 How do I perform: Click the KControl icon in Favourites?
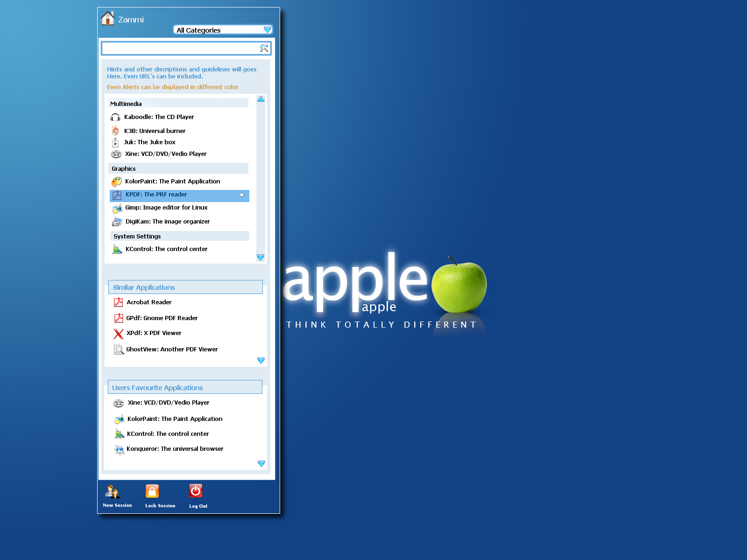pos(120,434)
